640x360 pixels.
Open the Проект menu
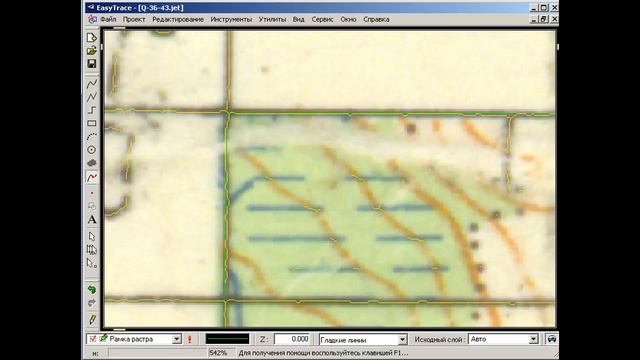click(x=134, y=19)
